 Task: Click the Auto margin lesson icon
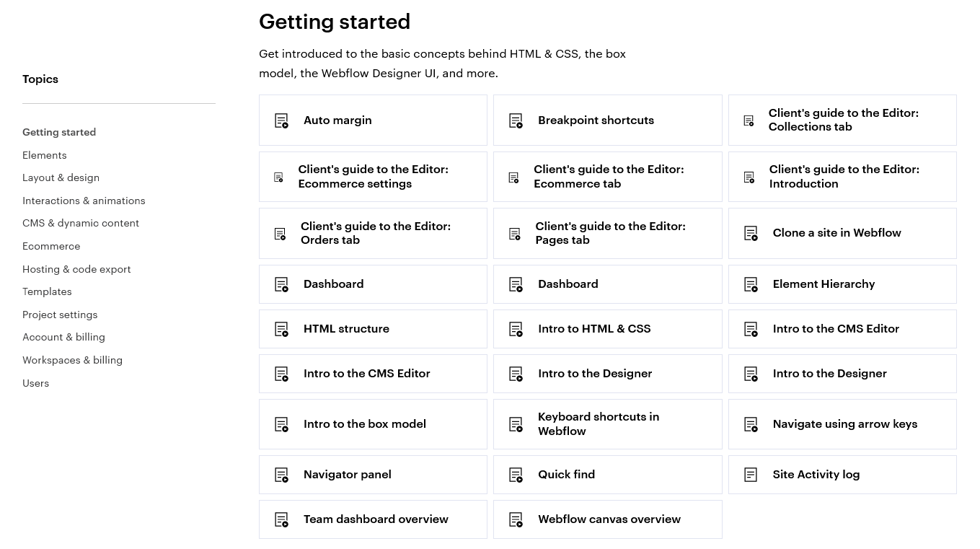click(x=281, y=120)
